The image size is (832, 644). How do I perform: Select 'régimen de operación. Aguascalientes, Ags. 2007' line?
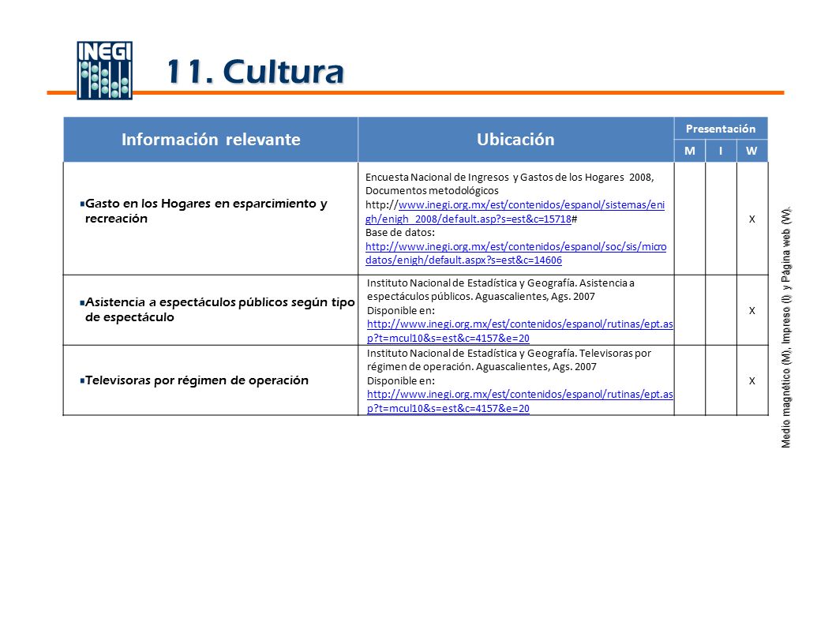tap(482, 366)
